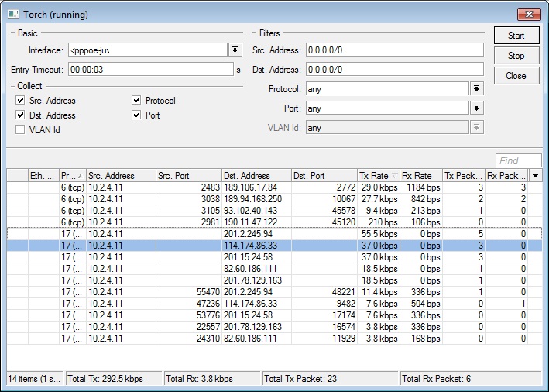
Task: Click the Torch window title bar icon
Action: [13, 14]
